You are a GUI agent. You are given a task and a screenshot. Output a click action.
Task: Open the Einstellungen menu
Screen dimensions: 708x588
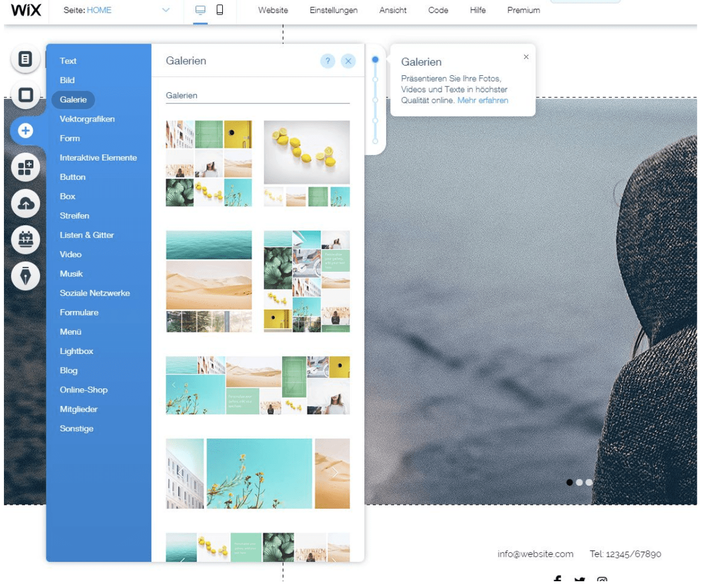coord(334,10)
